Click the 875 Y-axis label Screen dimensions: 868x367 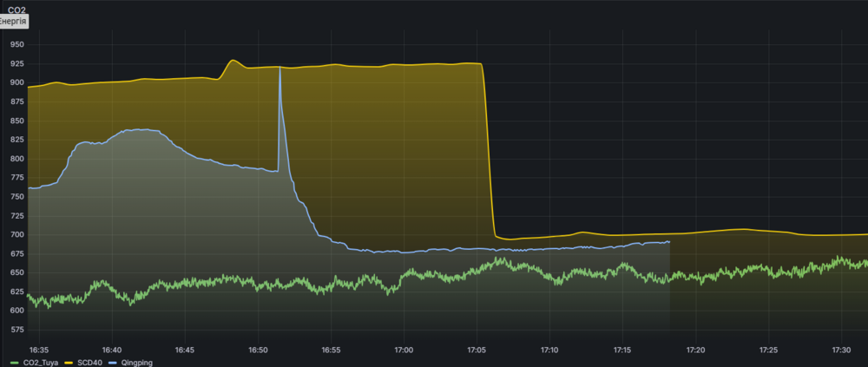pyautogui.click(x=17, y=102)
